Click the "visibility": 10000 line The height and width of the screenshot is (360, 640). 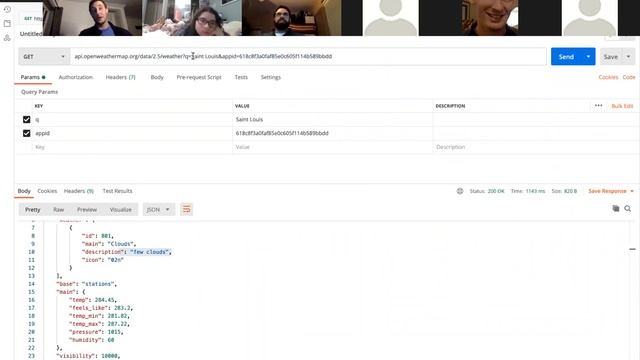tap(88, 356)
